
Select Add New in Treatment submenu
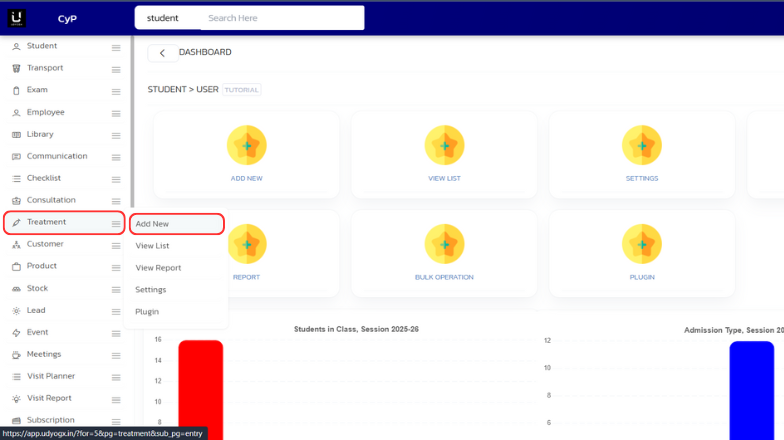(152, 224)
